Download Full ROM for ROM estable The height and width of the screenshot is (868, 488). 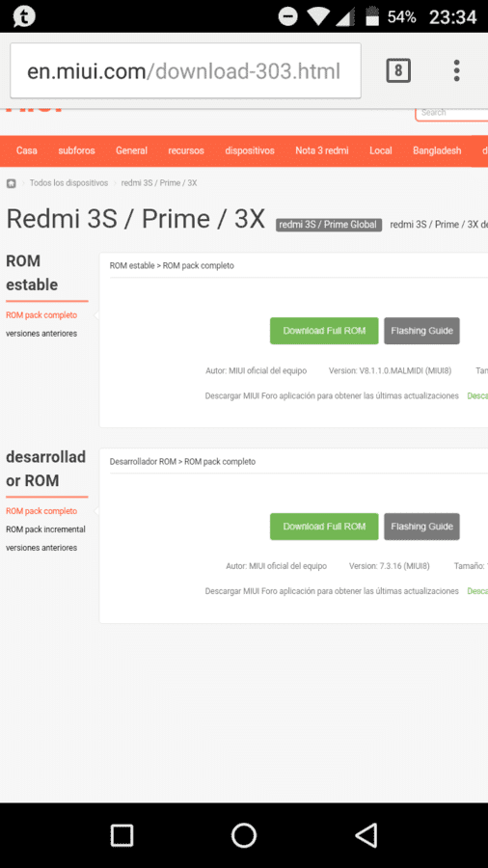[324, 331]
